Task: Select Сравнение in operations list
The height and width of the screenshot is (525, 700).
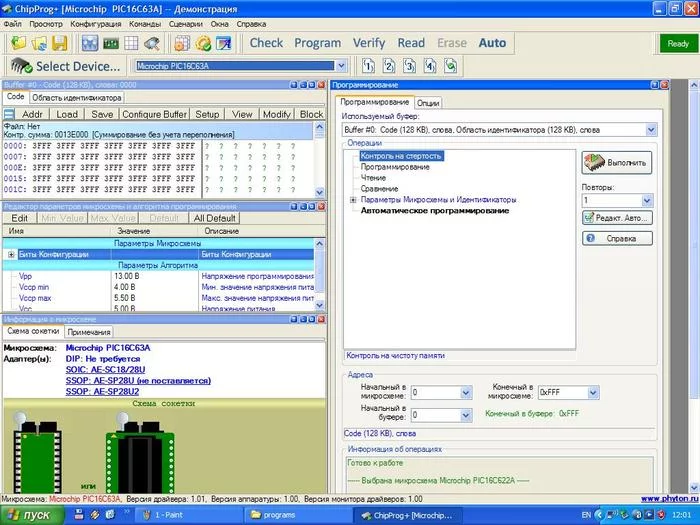Action: pyautogui.click(x=379, y=189)
